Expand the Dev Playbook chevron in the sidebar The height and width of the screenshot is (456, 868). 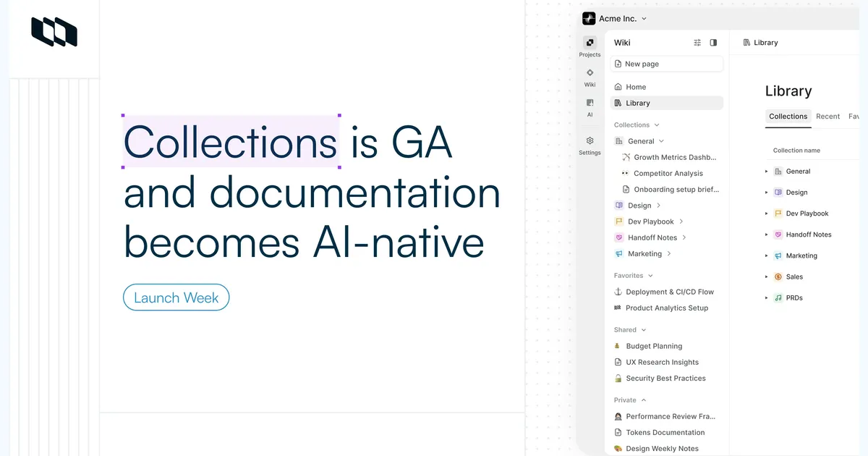681,221
